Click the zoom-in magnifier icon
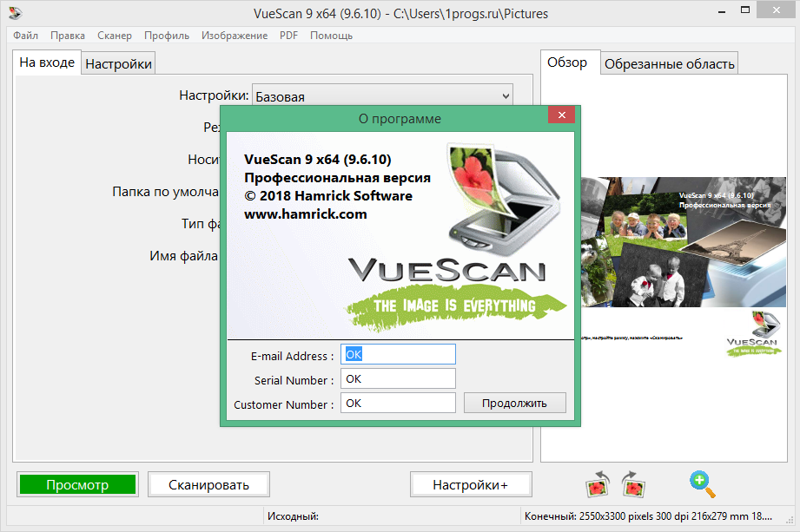Screen dimensions: 800x532 coord(702,484)
